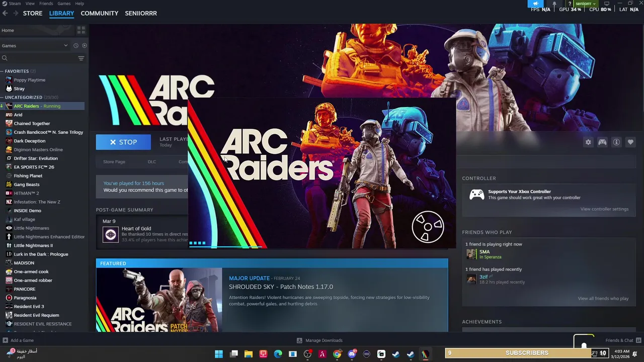Image resolution: width=644 pixels, height=362 pixels.
Task: Open Heart of Gold achievement icon
Action: [111, 234]
